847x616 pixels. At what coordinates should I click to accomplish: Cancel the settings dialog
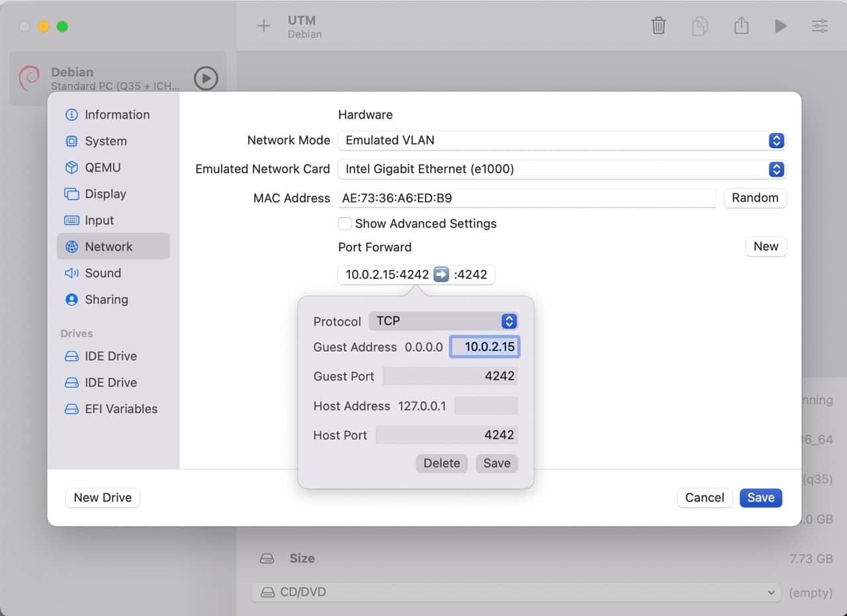[x=705, y=498]
